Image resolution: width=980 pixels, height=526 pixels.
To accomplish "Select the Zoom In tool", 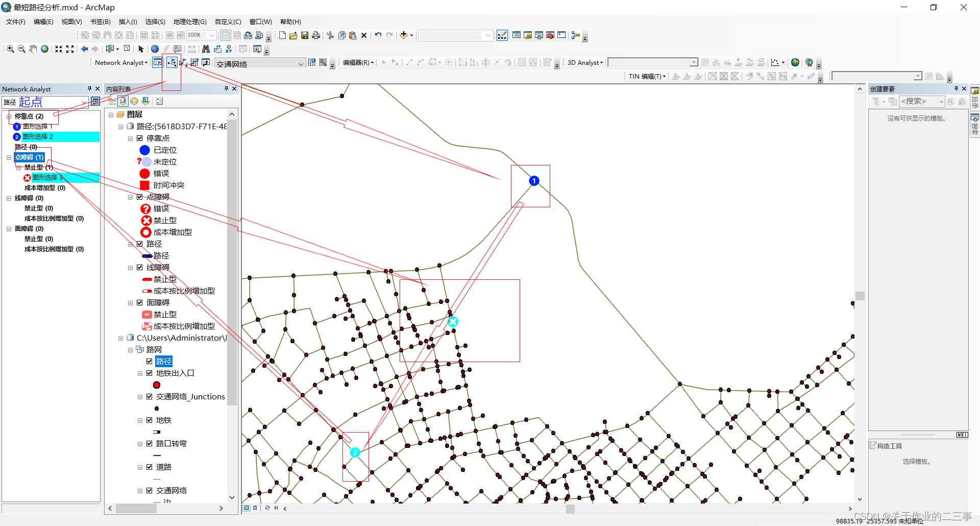I will pos(10,49).
